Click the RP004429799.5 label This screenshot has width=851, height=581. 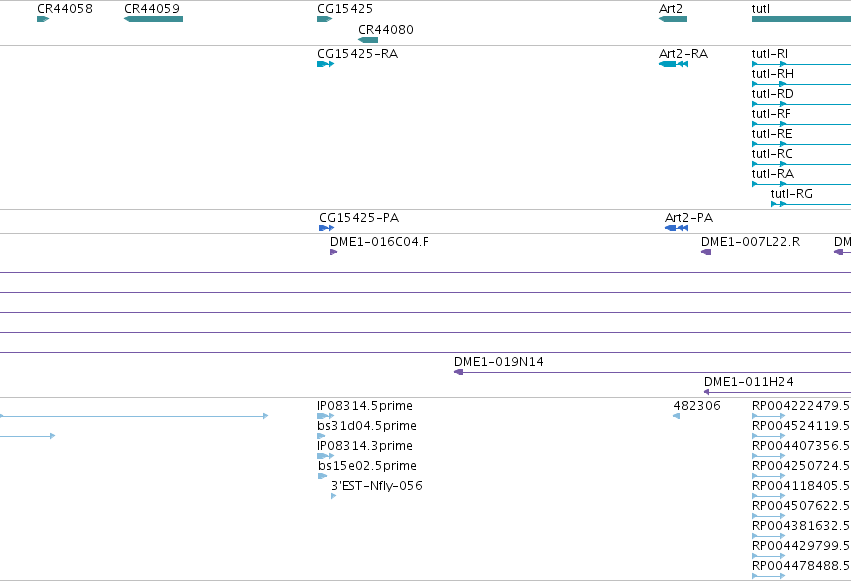[x=801, y=546]
